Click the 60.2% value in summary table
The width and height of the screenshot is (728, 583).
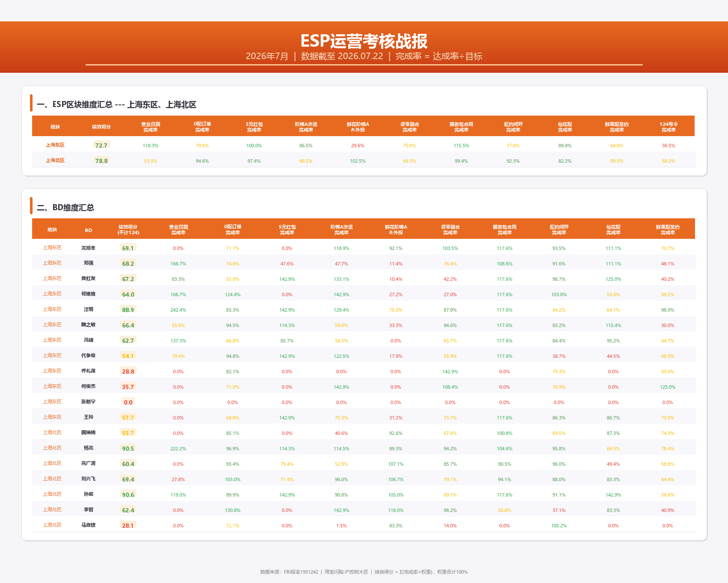click(x=668, y=161)
